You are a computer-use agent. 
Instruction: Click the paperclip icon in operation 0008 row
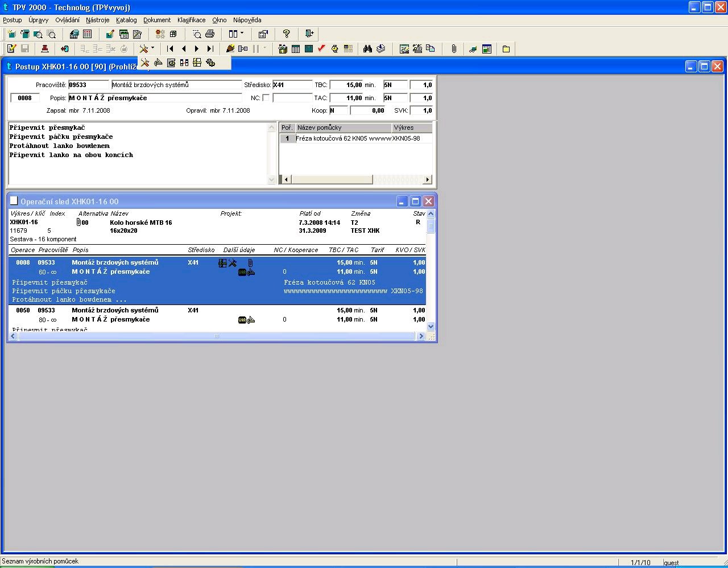coord(250,263)
